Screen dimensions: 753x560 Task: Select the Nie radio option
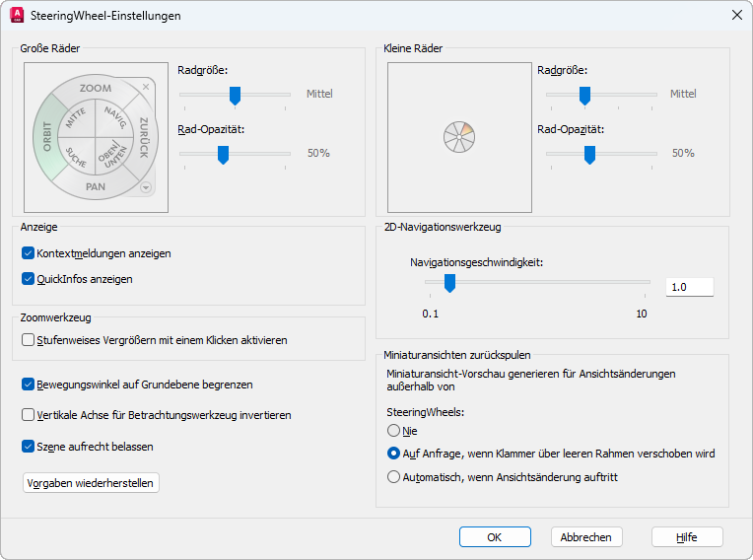[394, 431]
